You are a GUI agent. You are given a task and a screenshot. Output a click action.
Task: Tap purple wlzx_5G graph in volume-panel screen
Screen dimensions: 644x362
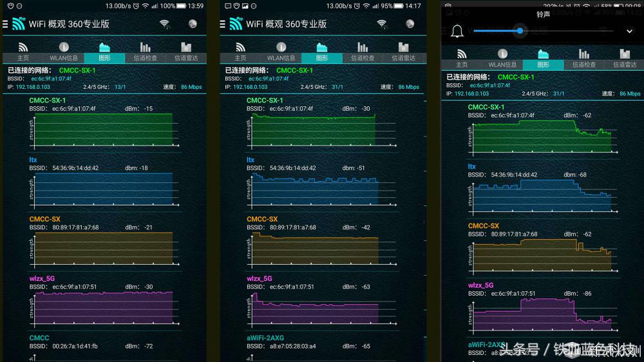pos(543,315)
